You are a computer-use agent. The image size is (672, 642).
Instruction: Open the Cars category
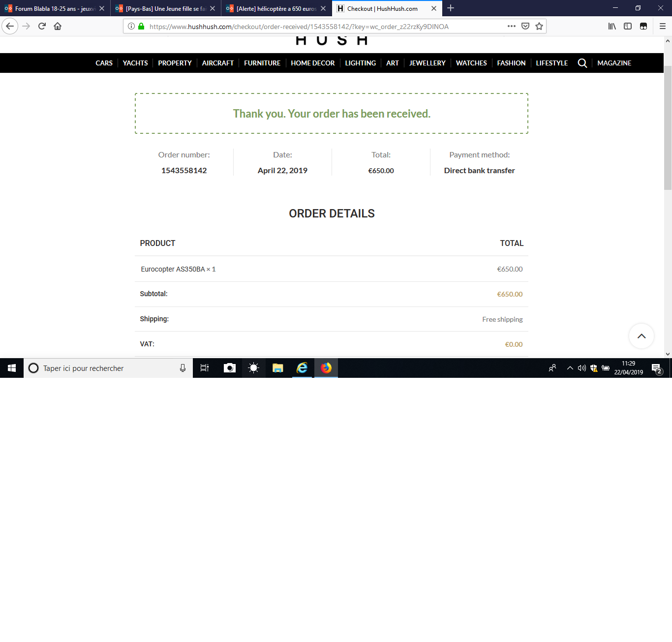104,63
